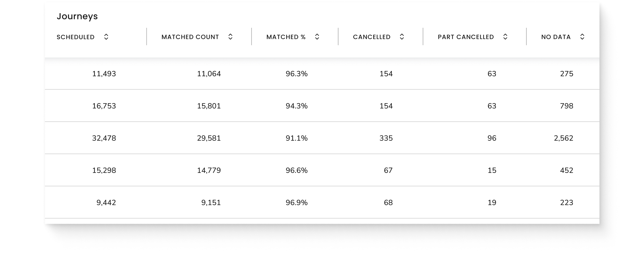Click the Matched % sort arrows
This screenshot has width=644, height=258.
tap(317, 37)
